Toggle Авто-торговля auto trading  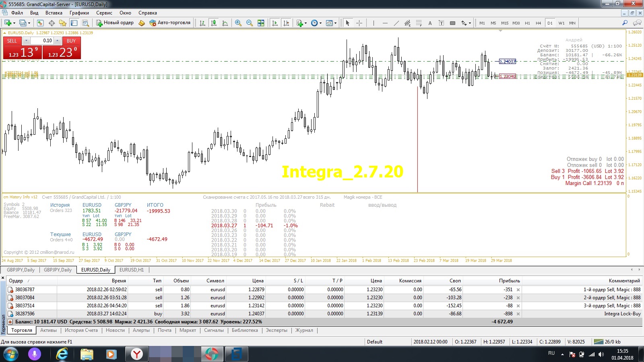(x=170, y=23)
